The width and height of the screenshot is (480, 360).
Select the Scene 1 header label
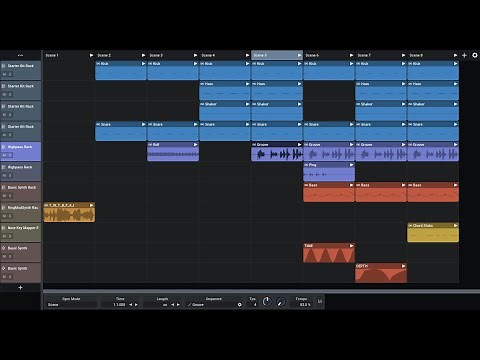(x=52, y=55)
